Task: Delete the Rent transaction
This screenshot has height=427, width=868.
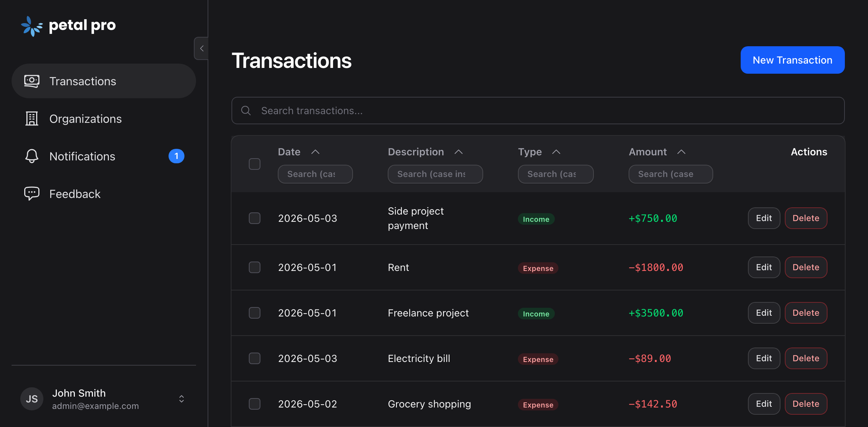Action: click(806, 267)
